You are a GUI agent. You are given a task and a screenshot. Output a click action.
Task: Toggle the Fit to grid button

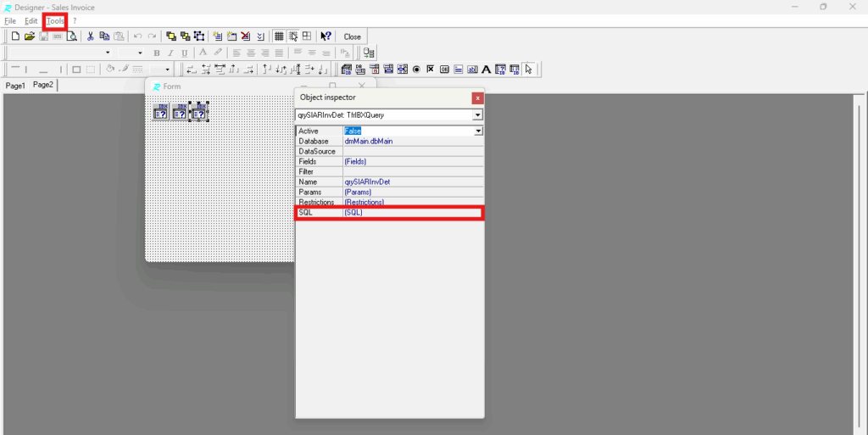pyautogui.click(x=307, y=36)
